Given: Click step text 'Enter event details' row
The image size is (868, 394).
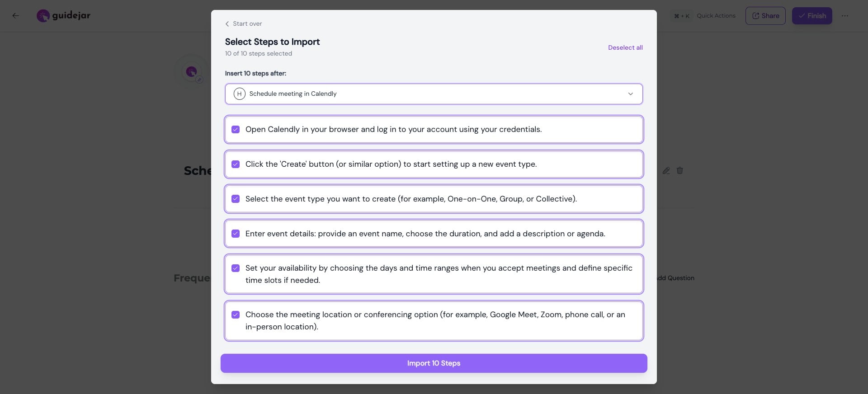Looking at the screenshot, I should 425,234.
